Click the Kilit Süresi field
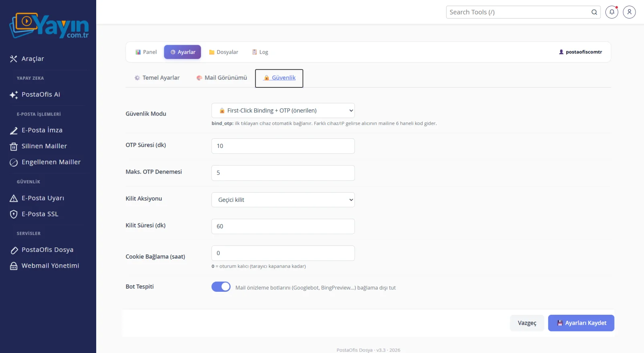The image size is (644, 353). [x=283, y=226]
